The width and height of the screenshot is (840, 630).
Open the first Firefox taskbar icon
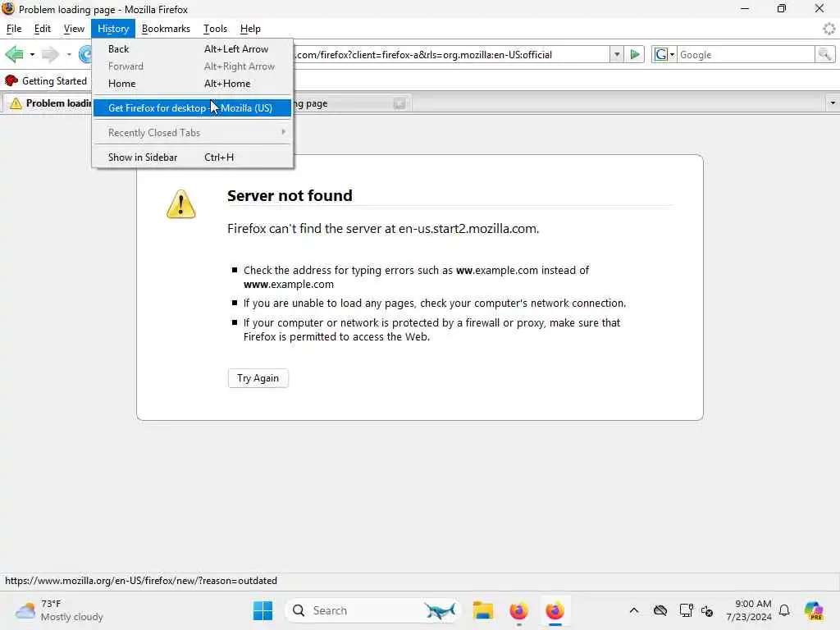coord(518,610)
